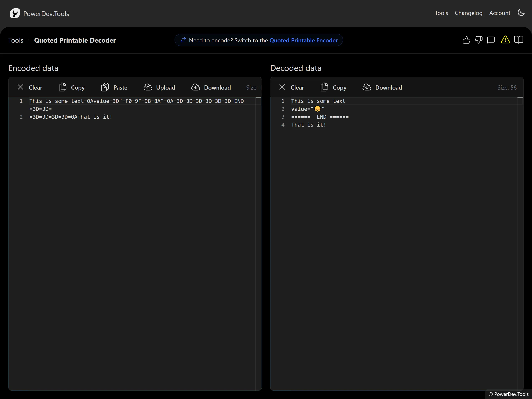Click the Download label in Encoded data
Screen dimensions: 532x399
pyautogui.click(x=217, y=87)
